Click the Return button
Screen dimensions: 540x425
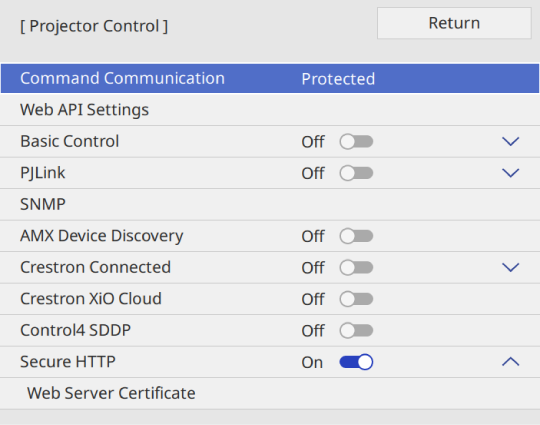pyautogui.click(x=454, y=23)
